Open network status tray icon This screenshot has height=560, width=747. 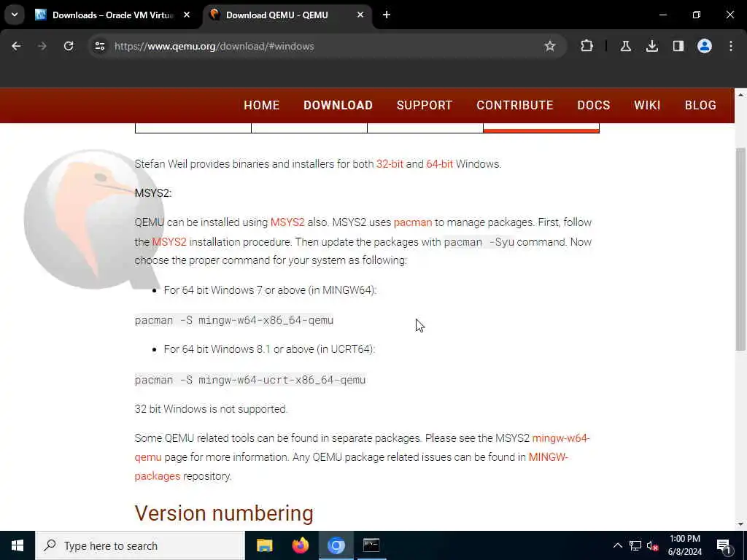[x=635, y=545]
